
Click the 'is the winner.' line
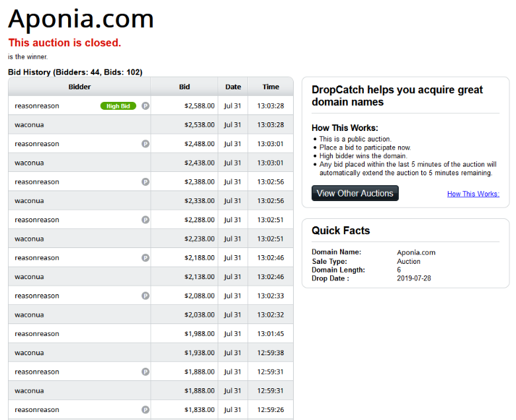click(x=28, y=57)
